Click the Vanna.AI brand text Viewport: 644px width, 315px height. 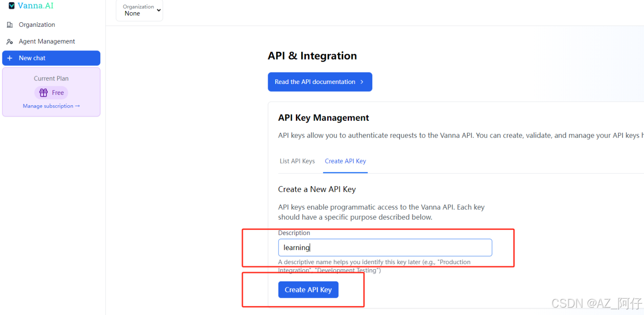[x=35, y=6]
